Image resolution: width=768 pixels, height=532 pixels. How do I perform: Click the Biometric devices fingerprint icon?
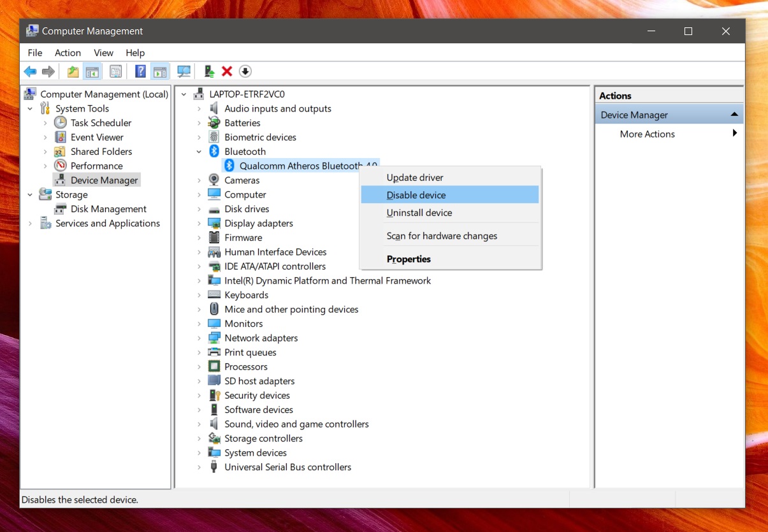click(x=214, y=137)
